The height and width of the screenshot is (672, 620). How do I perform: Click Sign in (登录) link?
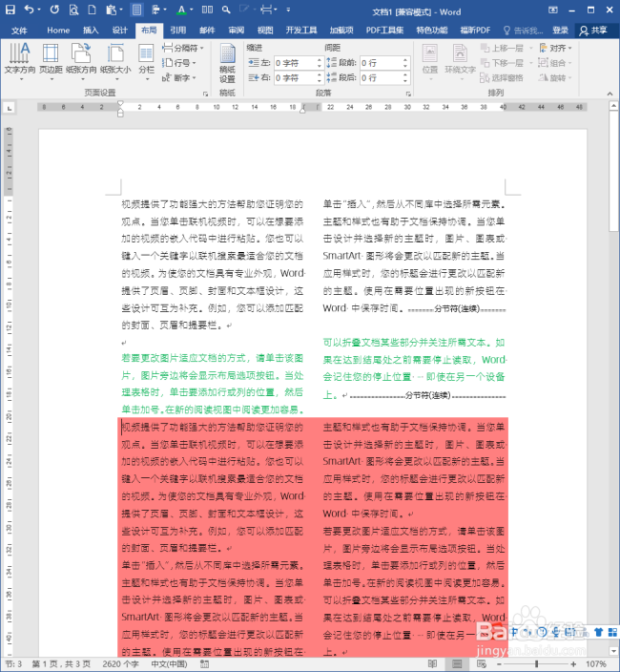coord(560,31)
